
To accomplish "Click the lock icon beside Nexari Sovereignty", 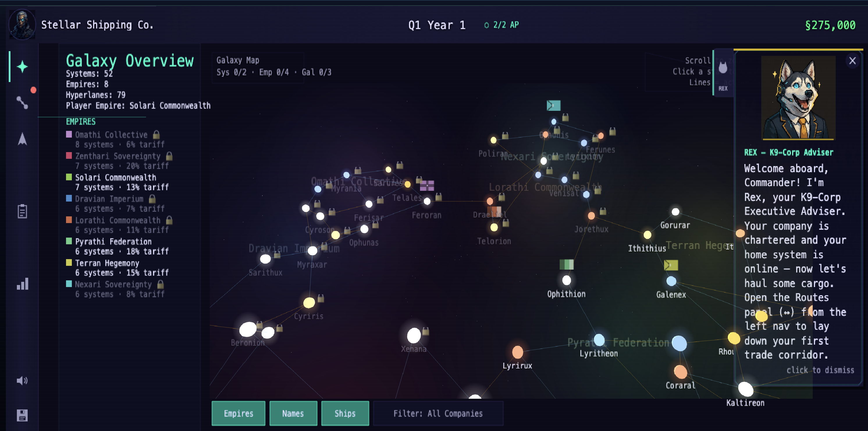I will click(161, 284).
